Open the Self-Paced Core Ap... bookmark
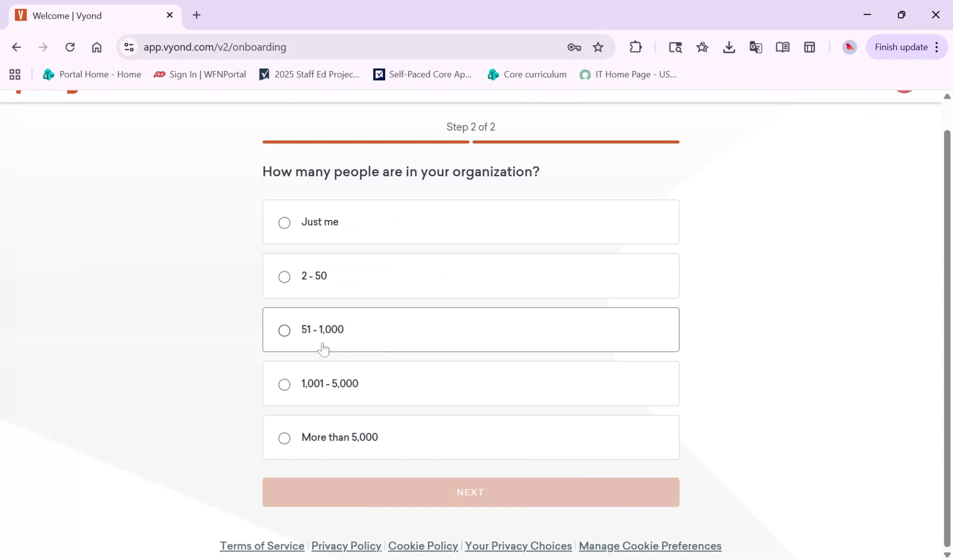 pos(431,74)
